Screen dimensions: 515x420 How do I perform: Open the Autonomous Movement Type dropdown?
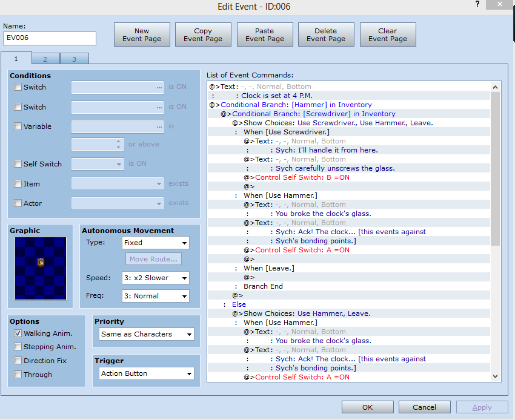pyautogui.click(x=155, y=243)
